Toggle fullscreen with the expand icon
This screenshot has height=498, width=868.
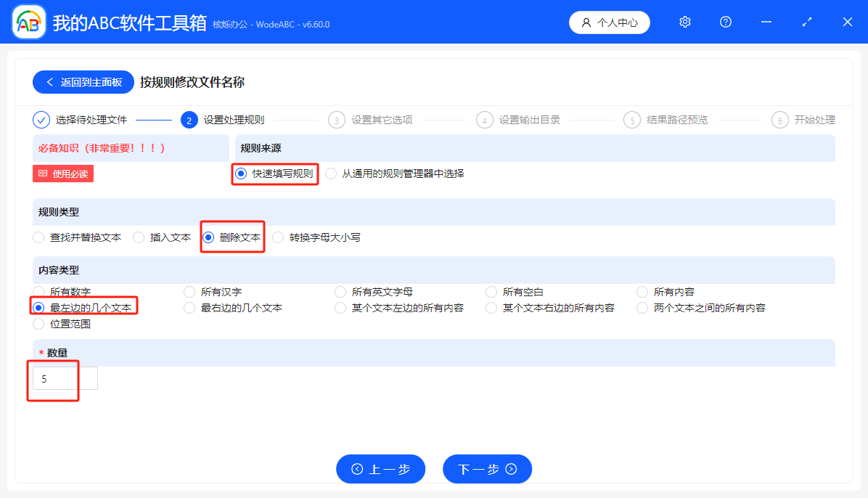pyautogui.click(x=806, y=22)
